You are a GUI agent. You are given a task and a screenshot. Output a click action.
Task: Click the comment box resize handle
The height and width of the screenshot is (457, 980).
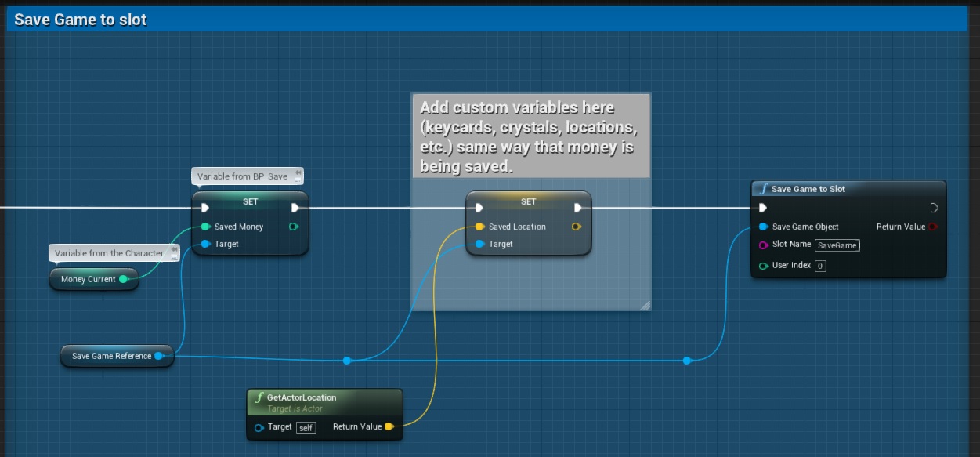click(x=645, y=305)
